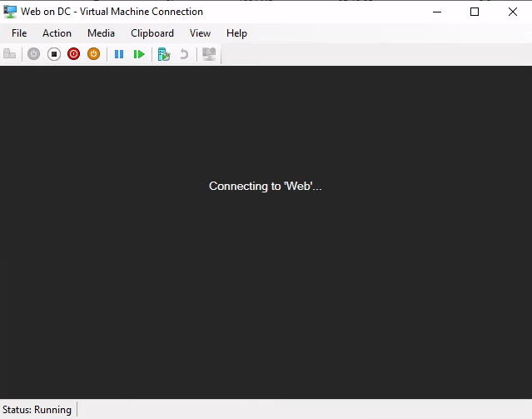Screen dimensions: 532x419
Task: Turn off the virtual machine
Action: pyautogui.click(x=54, y=54)
